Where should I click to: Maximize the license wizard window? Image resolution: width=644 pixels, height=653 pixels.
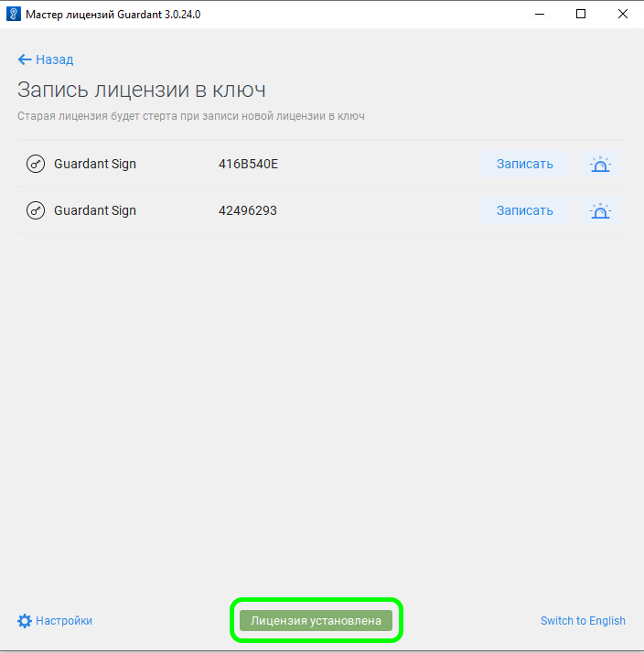tap(581, 14)
